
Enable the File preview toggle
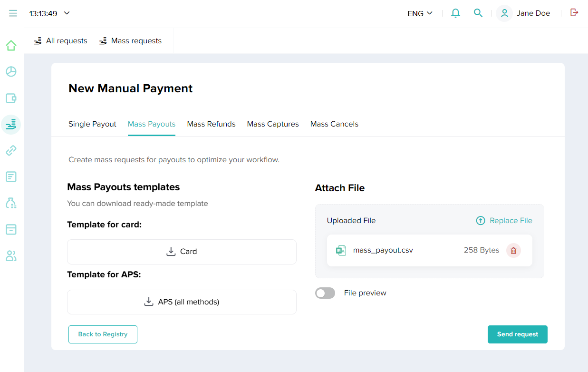[325, 293]
